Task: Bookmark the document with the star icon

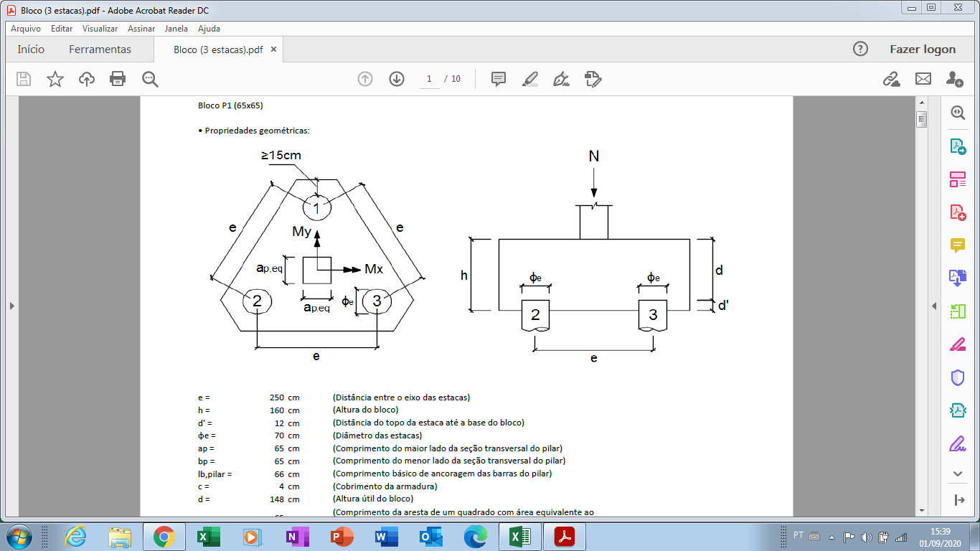Action: [x=55, y=79]
